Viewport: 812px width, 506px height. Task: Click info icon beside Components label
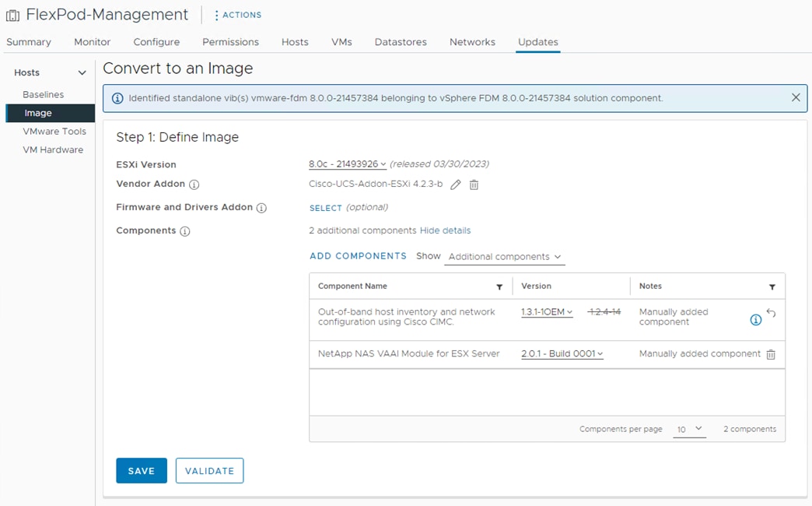(184, 231)
